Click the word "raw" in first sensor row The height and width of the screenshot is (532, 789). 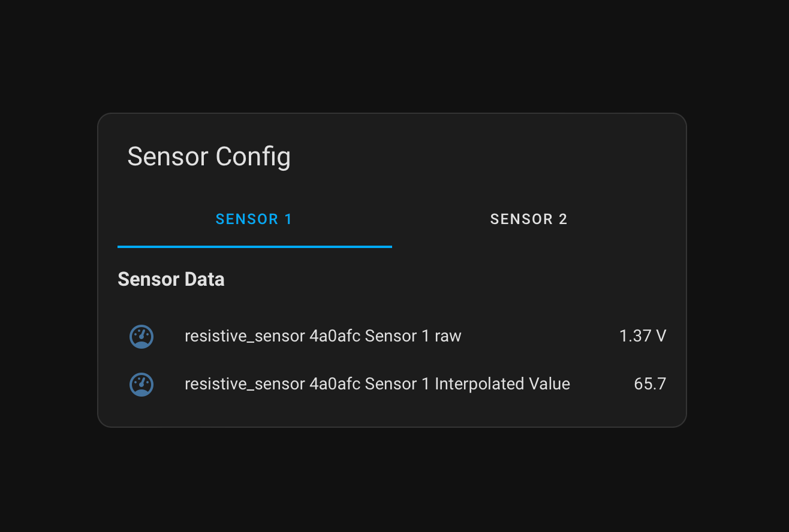coord(448,336)
